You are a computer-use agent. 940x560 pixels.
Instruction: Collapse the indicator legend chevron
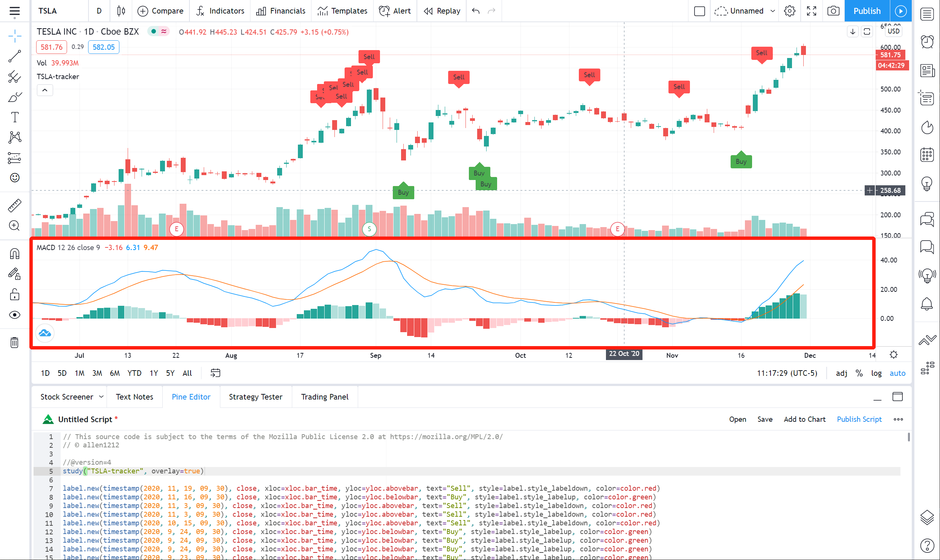point(45,90)
